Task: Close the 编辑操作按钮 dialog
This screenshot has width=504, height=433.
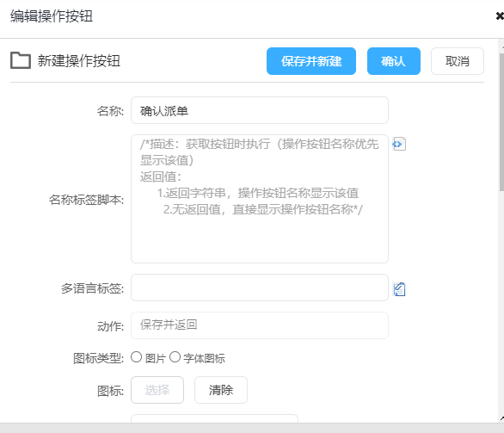Action: coord(500,15)
